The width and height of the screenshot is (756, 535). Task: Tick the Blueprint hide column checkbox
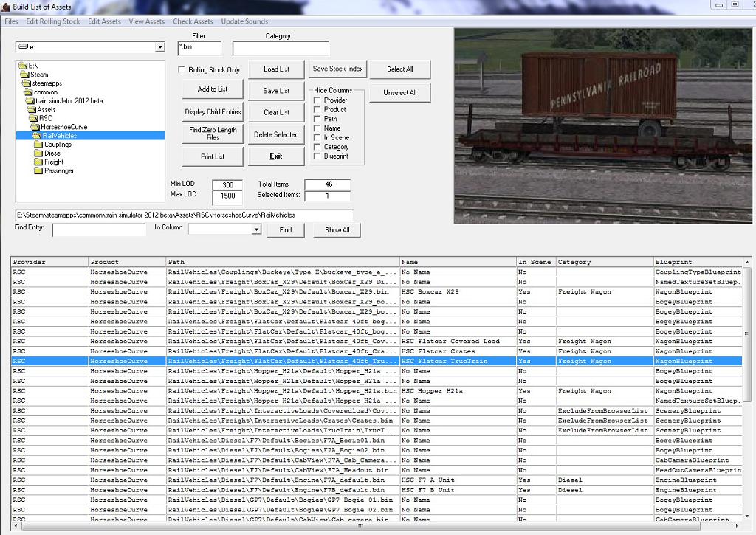(x=317, y=156)
